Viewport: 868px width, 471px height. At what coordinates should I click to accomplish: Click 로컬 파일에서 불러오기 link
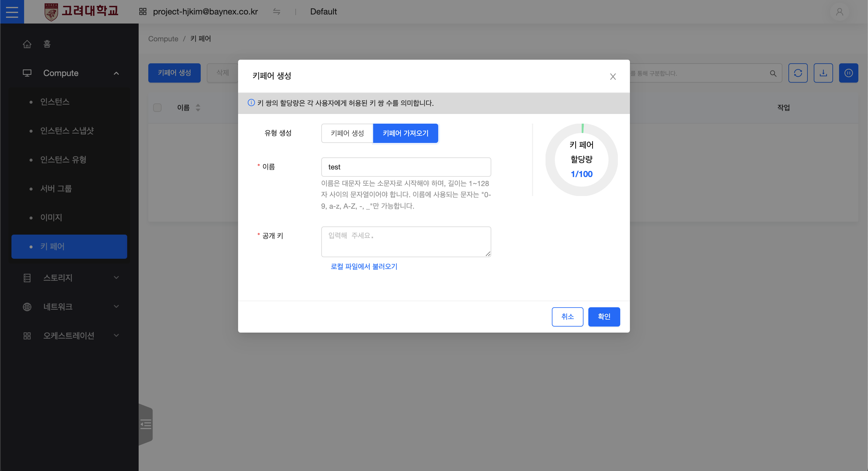[363, 266]
